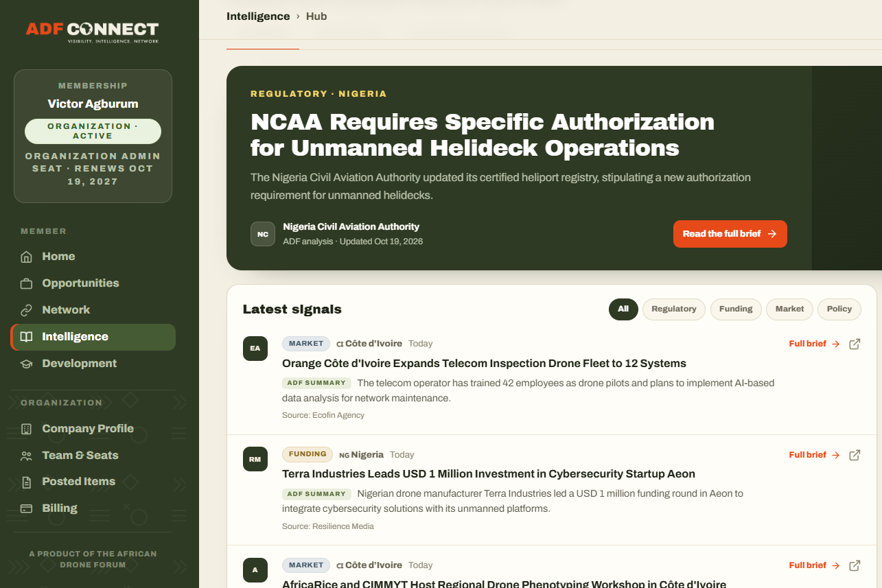Click the Intelligence breadcrumb

[258, 16]
